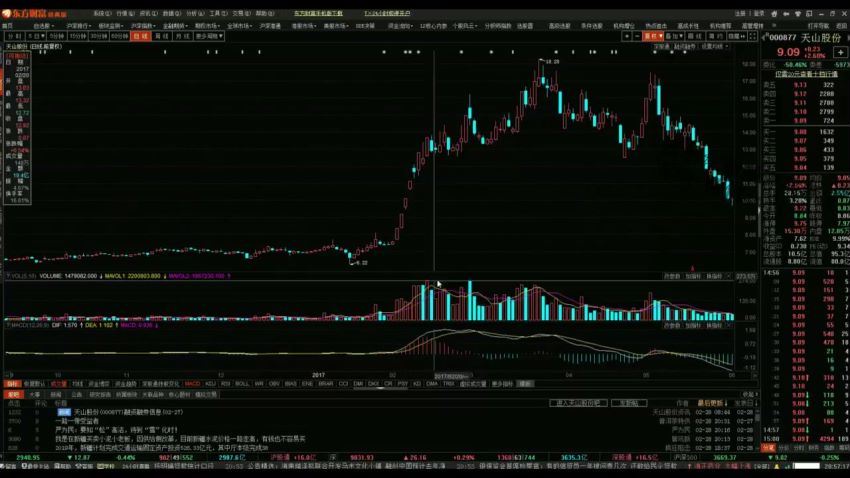The image size is (850, 478).
Task: Select the 资金趋势 indicator tab
Action: pos(125,384)
